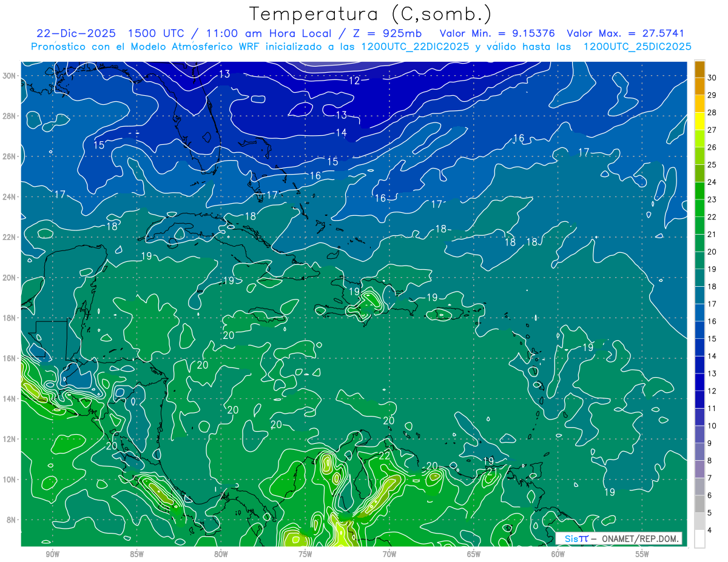The width and height of the screenshot is (728, 562).
Task: Click the 20N latitude axis label
Action: (x=9, y=278)
